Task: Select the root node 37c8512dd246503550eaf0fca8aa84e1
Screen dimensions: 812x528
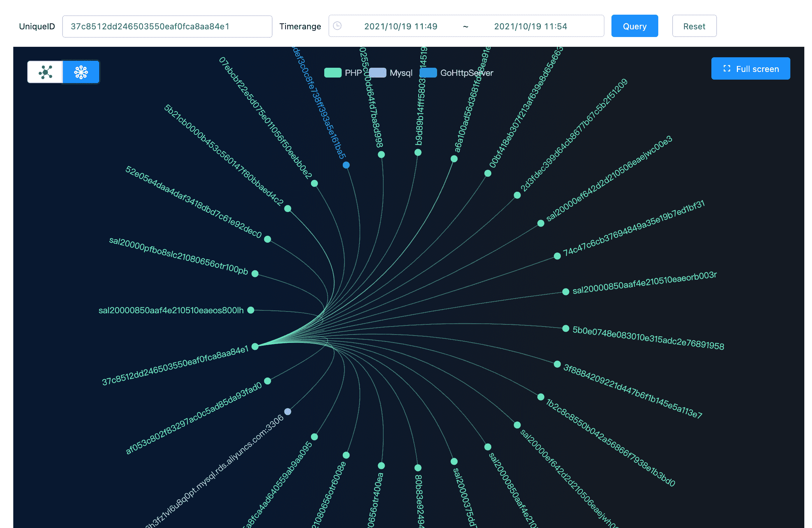Action: click(255, 346)
